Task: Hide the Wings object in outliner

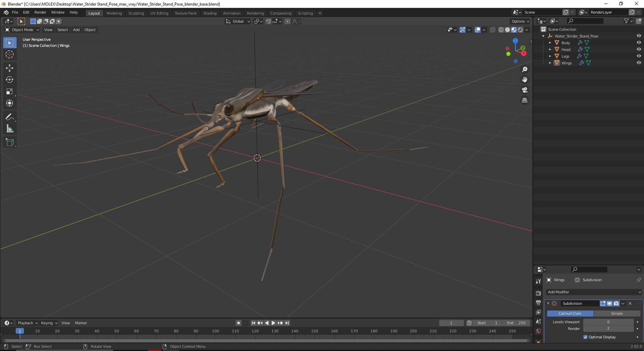Action: coord(639,63)
